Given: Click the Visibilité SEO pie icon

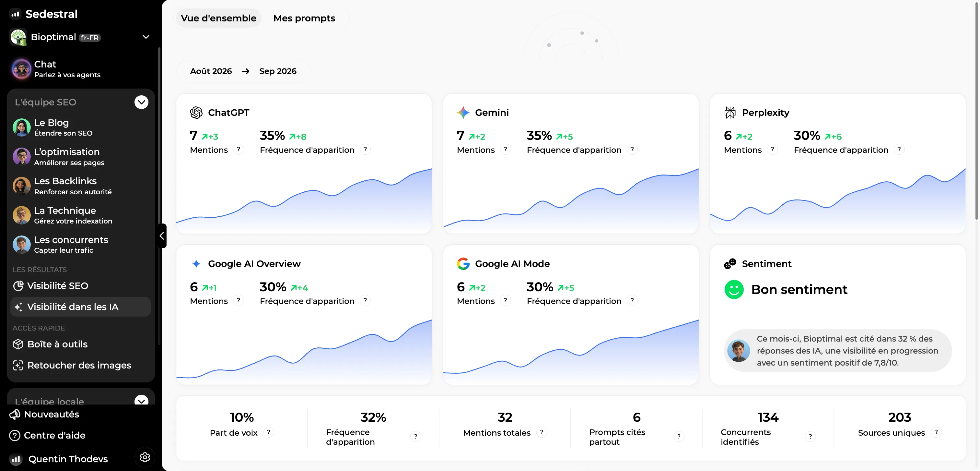Looking at the screenshot, I should [18, 285].
